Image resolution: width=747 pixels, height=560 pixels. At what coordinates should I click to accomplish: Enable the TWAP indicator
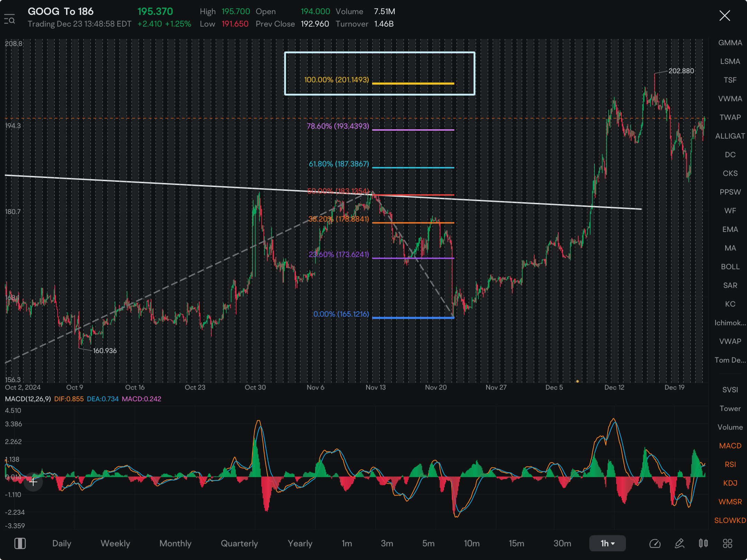coord(730,118)
